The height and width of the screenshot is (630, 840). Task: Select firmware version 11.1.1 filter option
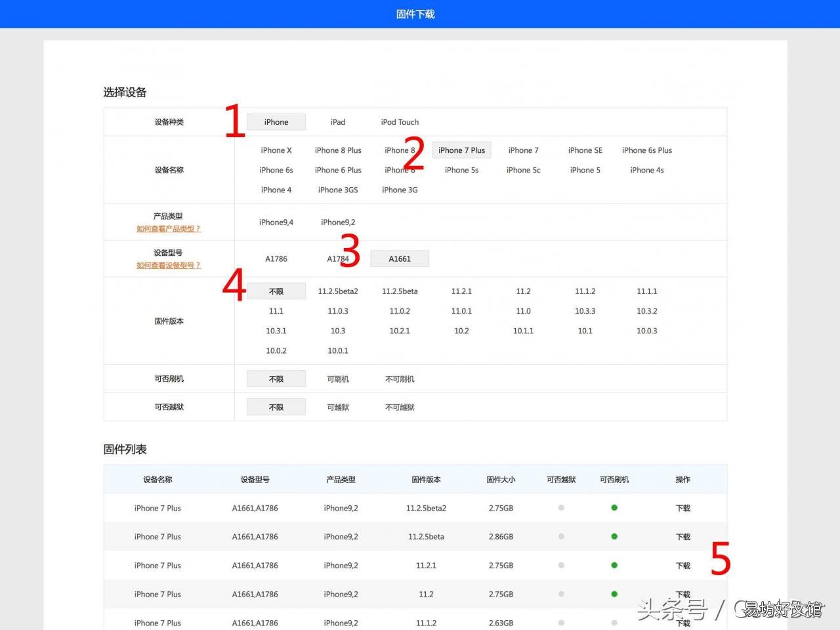coord(647,291)
